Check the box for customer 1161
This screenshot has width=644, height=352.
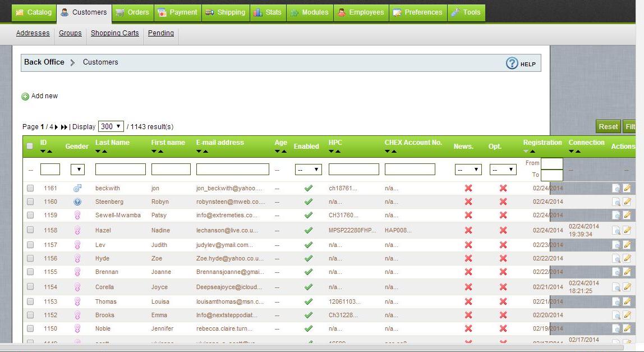click(30, 188)
